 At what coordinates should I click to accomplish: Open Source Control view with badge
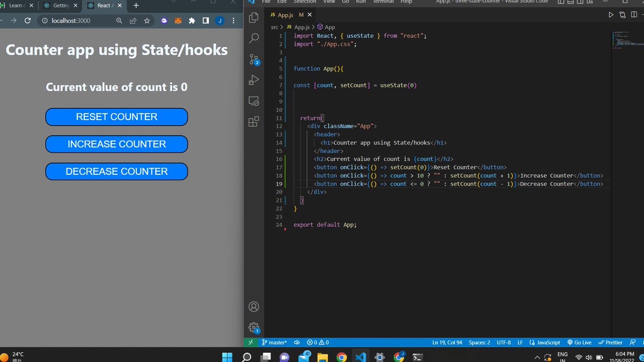coord(254,60)
